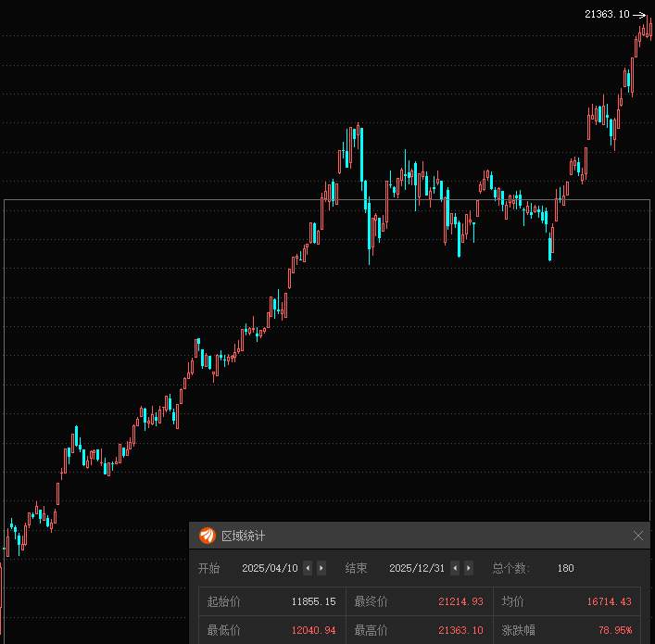Step the 开始 date back with left arrow
Image resolution: width=655 pixels, height=644 pixels.
point(308,568)
